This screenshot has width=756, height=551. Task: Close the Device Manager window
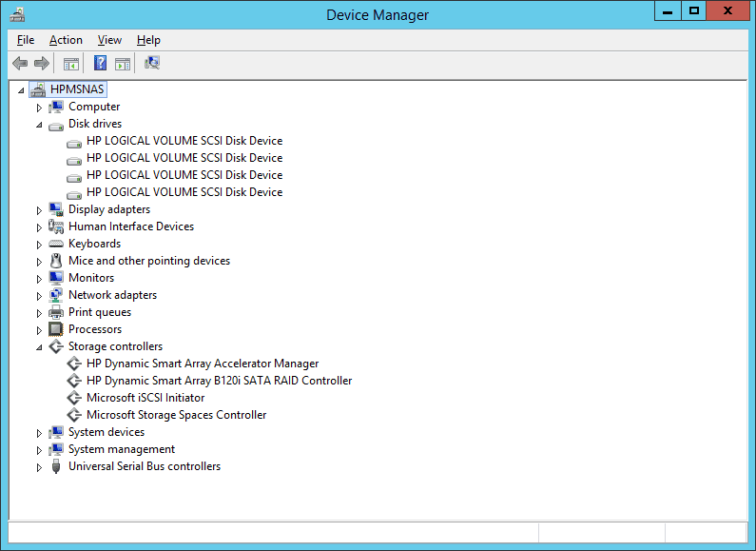click(x=728, y=11)
